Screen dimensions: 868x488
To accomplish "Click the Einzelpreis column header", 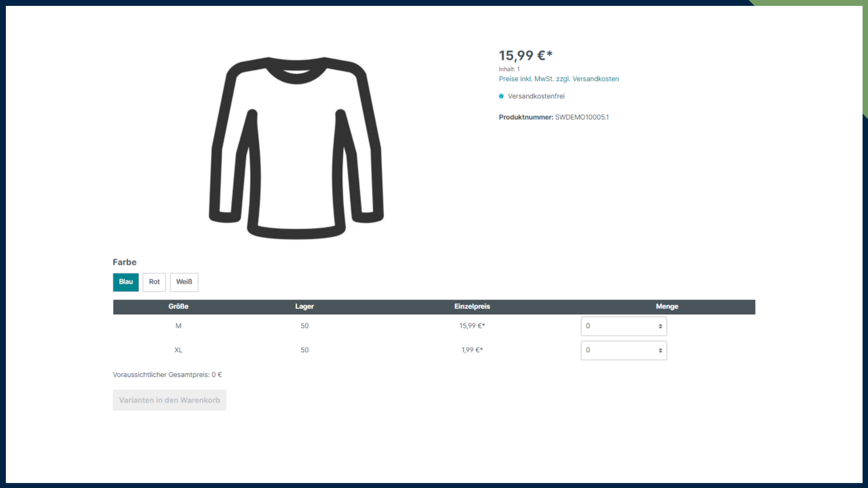I will tap(472, 307).
